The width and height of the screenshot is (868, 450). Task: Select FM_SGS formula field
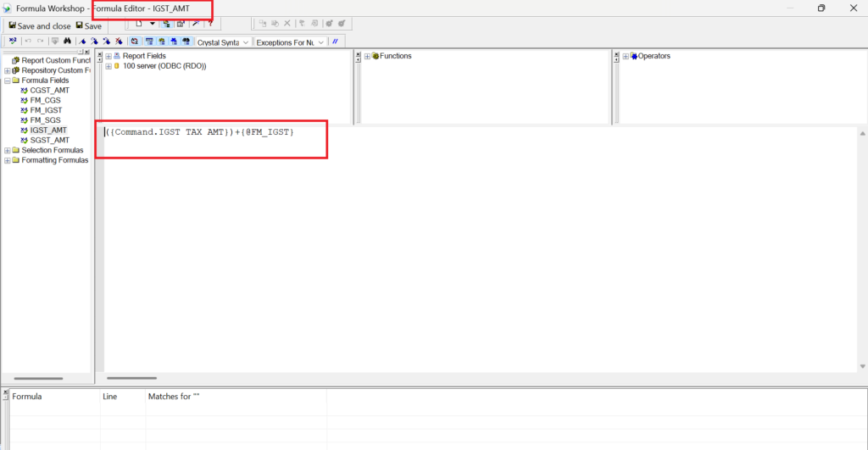point(45,120)
